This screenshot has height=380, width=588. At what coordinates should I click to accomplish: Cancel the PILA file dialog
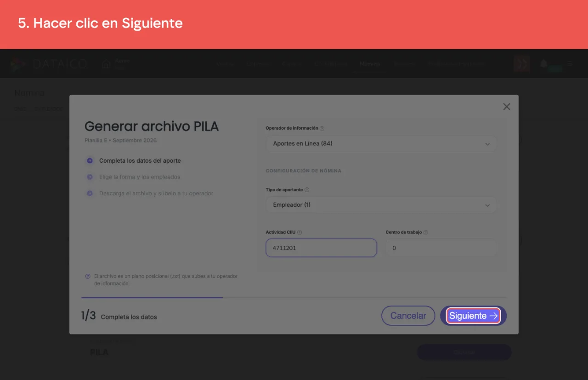point(408,316)
